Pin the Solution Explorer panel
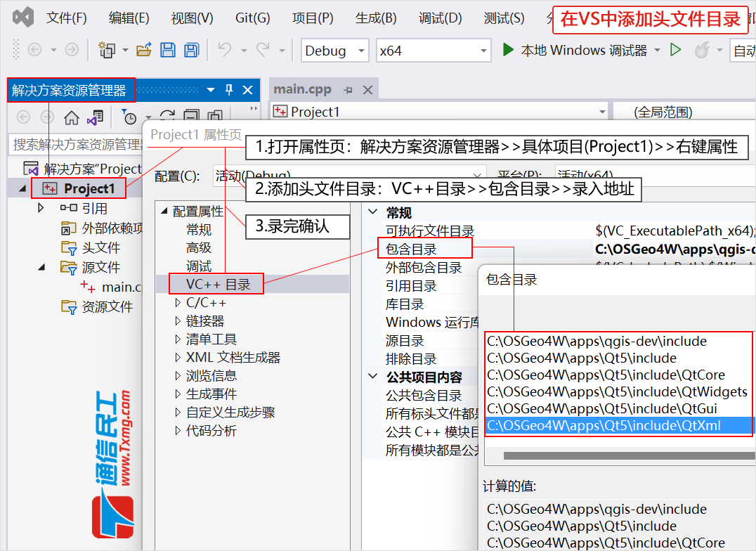The width and height of the screenshot is (756, 551). (229, 90)
